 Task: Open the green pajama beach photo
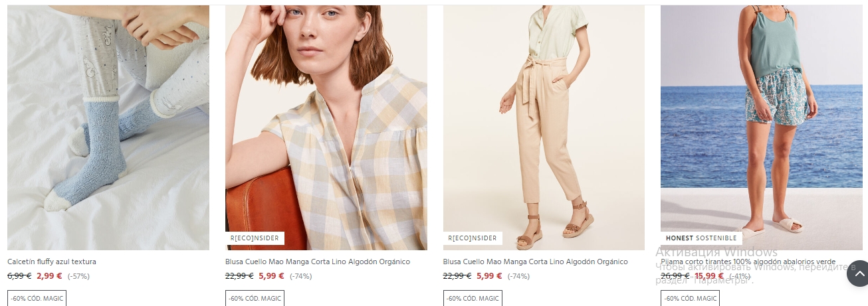click(761, 127)
